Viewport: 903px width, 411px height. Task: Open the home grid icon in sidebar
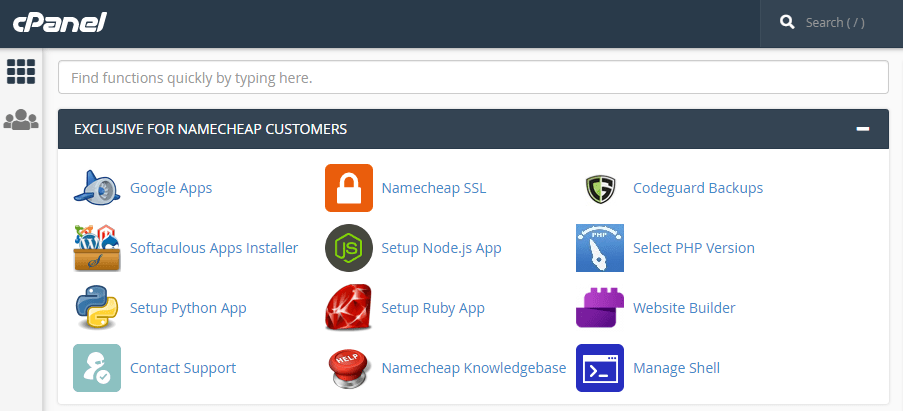coord(21,71)
